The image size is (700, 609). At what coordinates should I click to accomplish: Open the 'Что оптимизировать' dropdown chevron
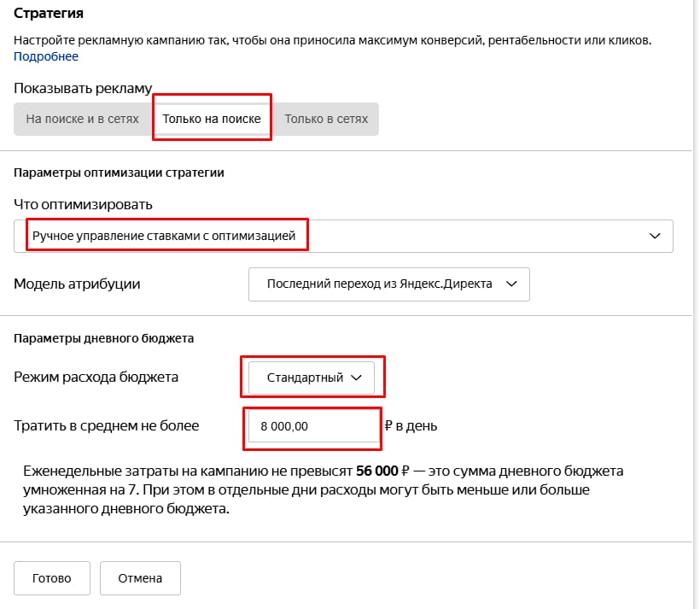[x=655, y=235]
